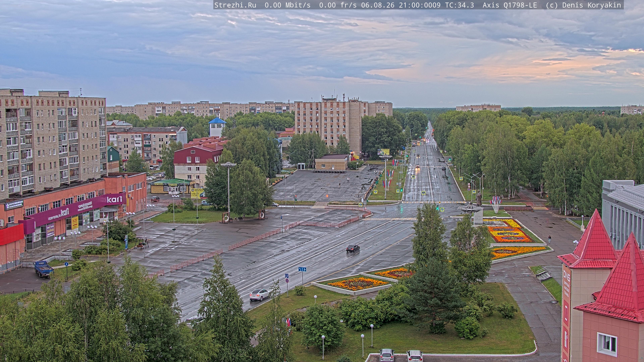This screenshot has height=362, width=644.
Task: Click the "21:00:0009" time stamp
Action: (x=420, y=5)
